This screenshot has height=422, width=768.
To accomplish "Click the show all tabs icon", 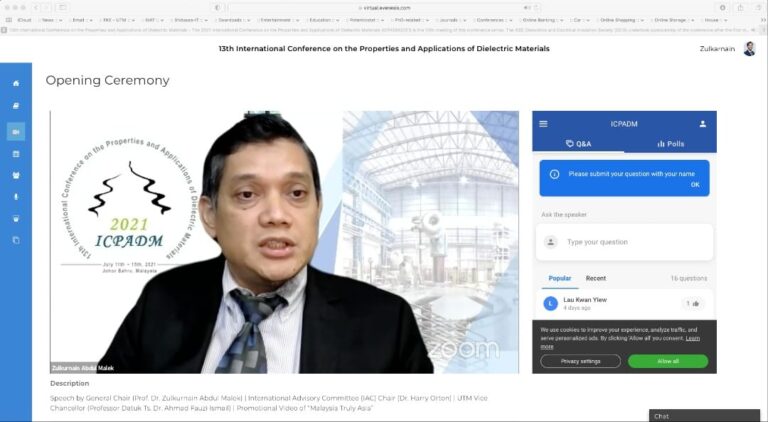I will [x=758, y=8].
